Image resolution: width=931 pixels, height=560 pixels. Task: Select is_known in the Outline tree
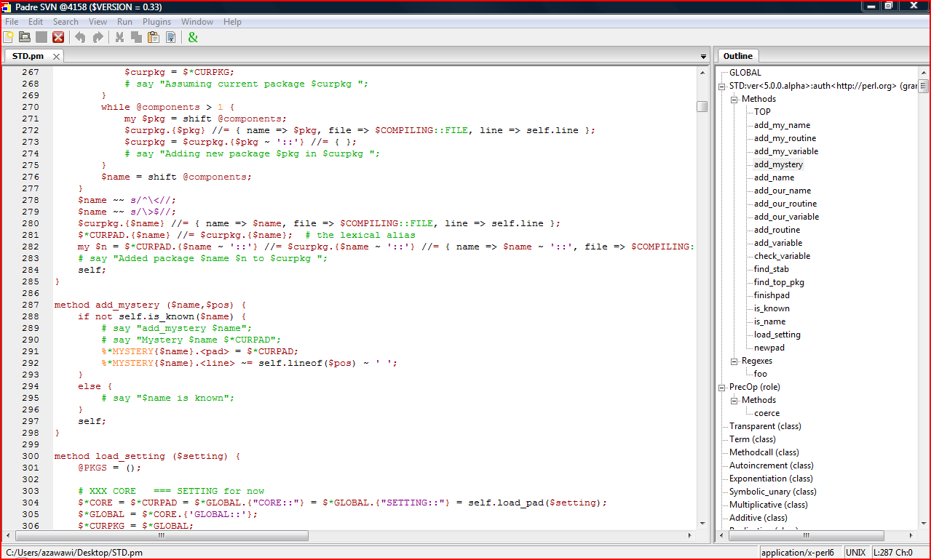pyautogui.click(x=772, y=308)
